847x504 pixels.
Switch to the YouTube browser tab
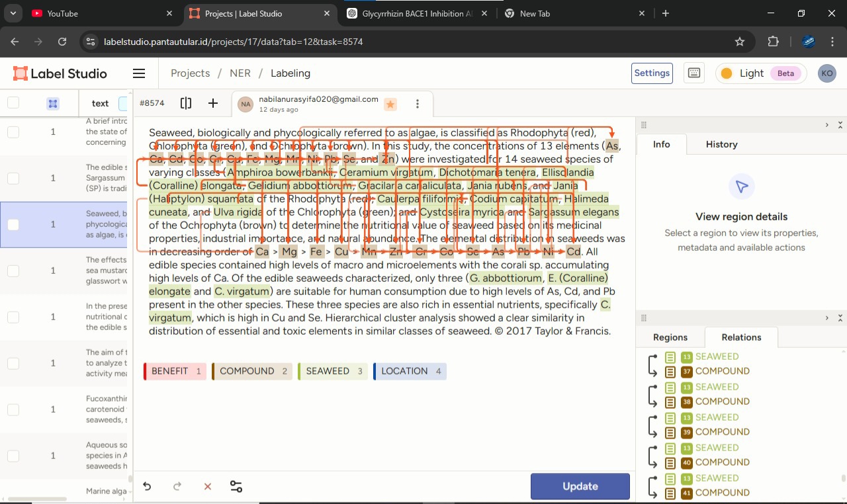point(103,13)
